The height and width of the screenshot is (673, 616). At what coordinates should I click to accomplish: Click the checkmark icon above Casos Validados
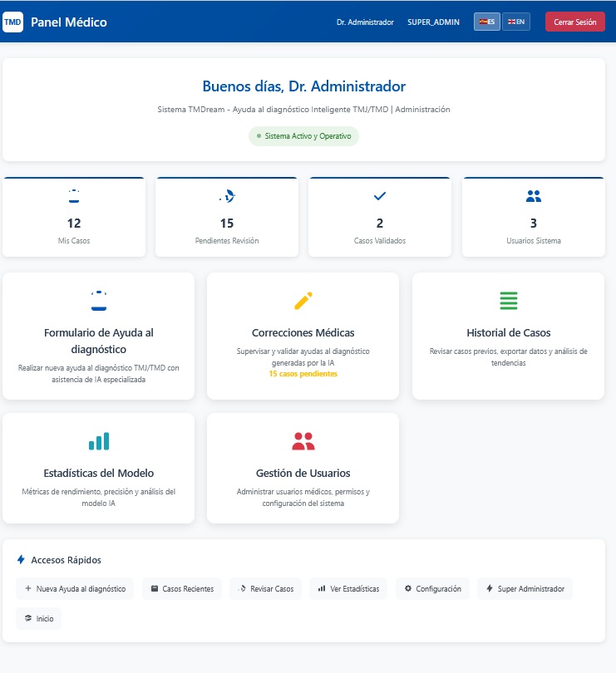(x=380, y=196)
